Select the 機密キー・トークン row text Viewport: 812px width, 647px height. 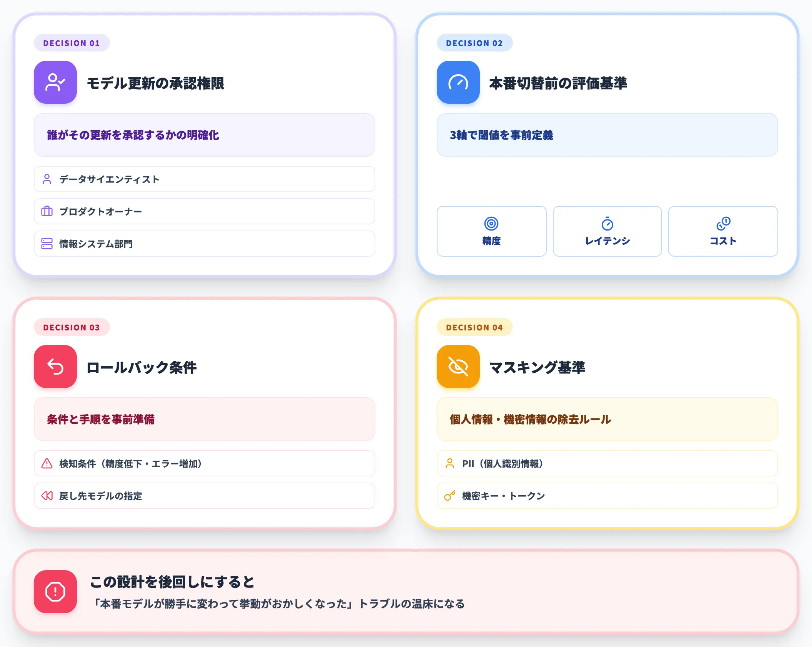(x=504, y=496)
